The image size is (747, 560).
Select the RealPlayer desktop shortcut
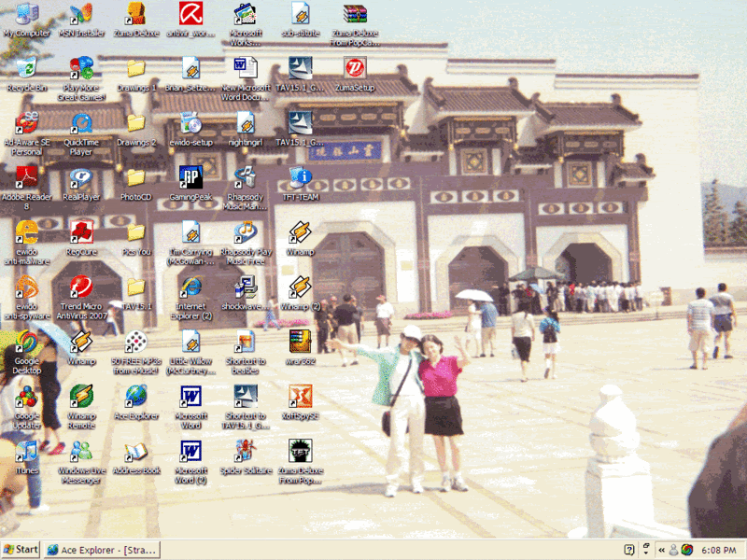[81, 177]
